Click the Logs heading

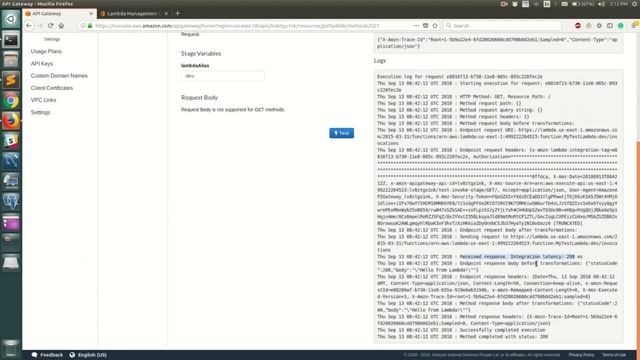[x=380, y=60]
